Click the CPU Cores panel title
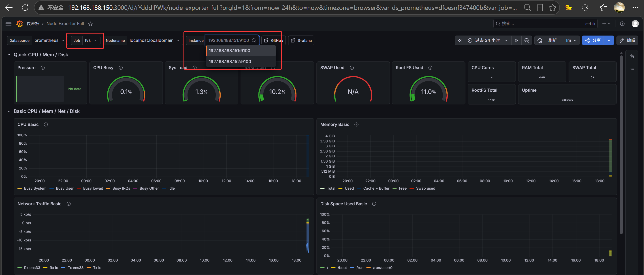Viewport: 644px width, 275px height. (x=482, y=68)
